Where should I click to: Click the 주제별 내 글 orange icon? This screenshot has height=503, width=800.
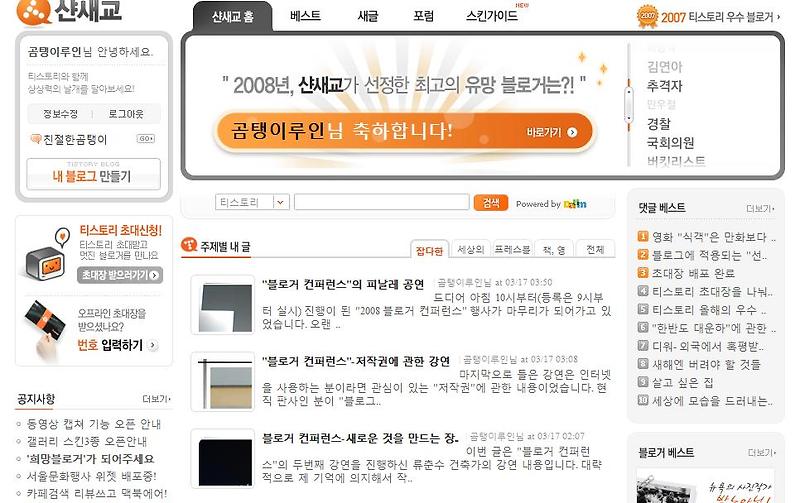tap(189, 244)
